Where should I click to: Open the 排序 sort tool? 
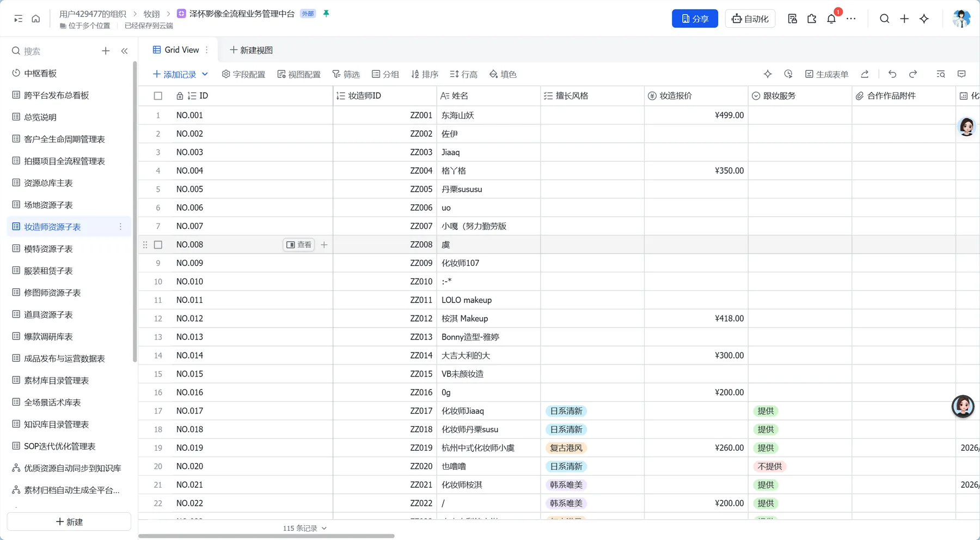[x=425, y=74]
